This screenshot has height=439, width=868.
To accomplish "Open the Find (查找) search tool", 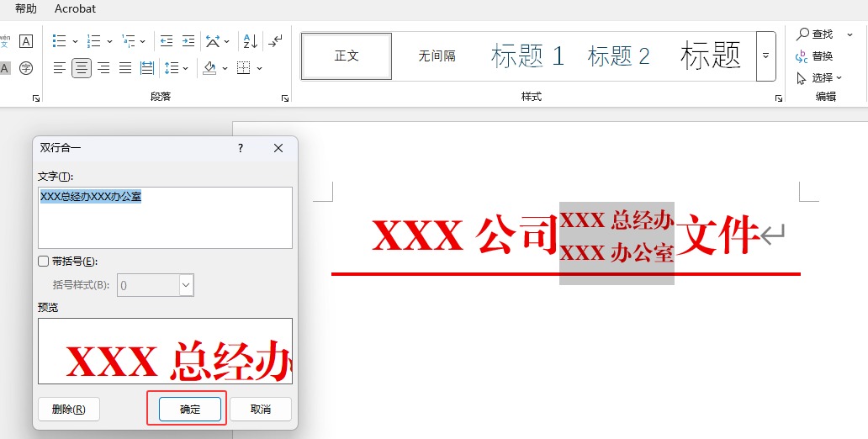I will [815, 34].
